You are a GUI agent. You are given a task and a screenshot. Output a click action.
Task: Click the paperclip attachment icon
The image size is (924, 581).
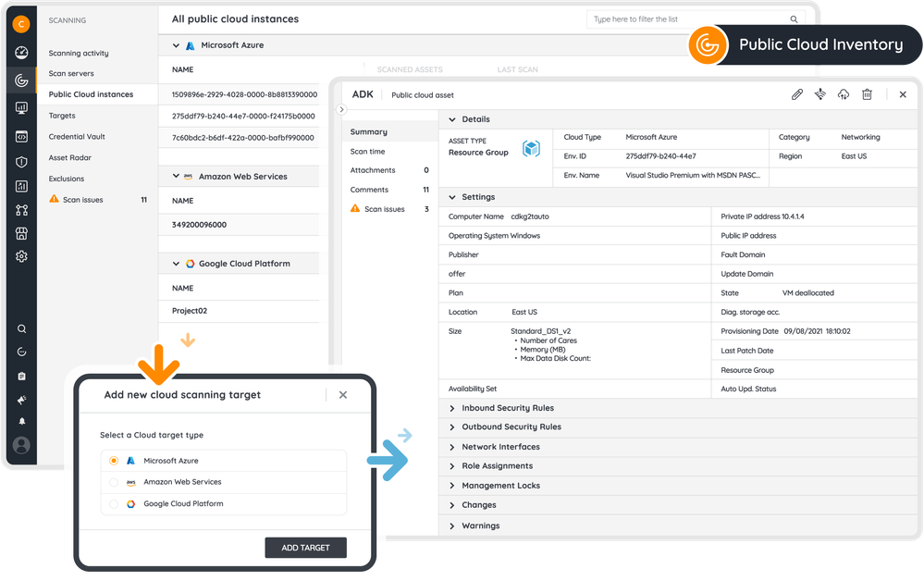point(797,94)
